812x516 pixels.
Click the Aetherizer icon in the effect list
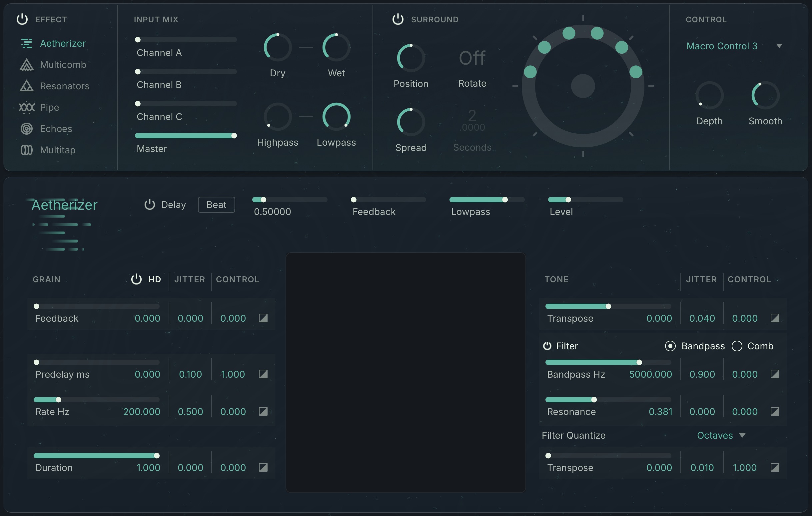click(x=26, y=43)
